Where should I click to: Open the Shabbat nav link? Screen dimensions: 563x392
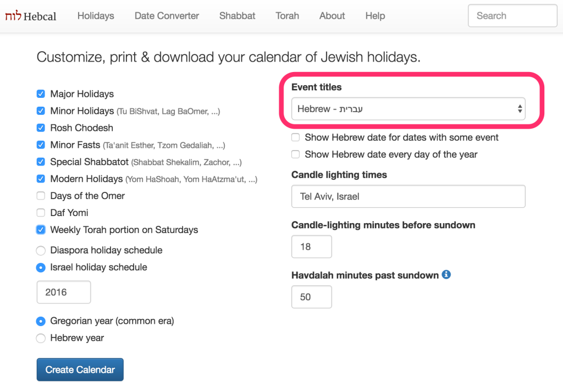[237, 16]
